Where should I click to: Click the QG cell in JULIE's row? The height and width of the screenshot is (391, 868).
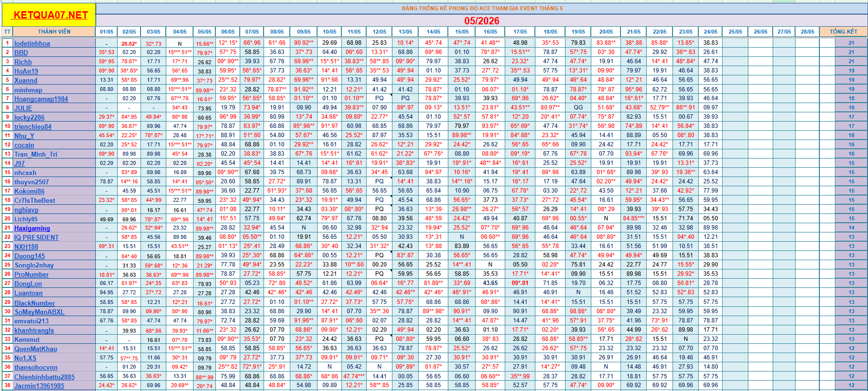pos(578,107)
